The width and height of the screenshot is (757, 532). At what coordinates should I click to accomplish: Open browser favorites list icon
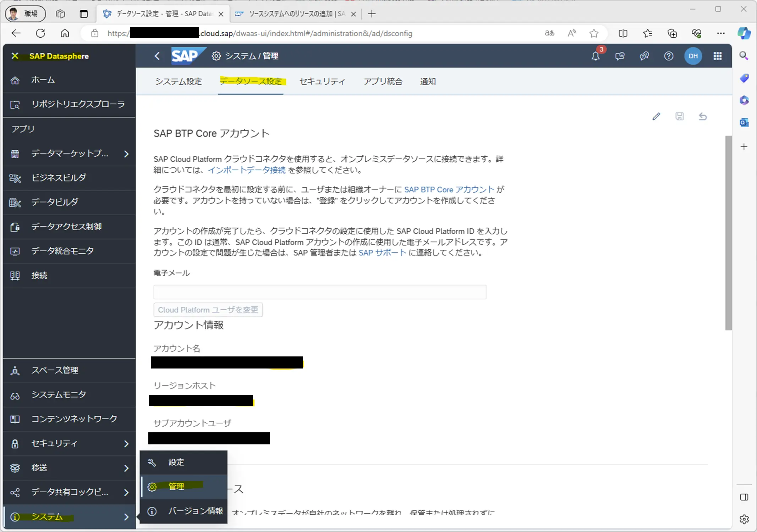point(648,33)
